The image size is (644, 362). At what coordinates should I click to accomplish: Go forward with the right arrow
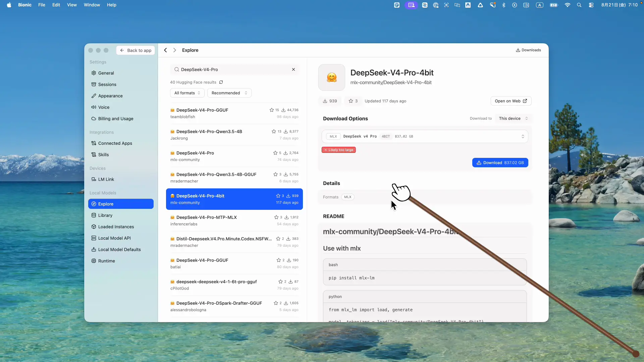pyautogui.click(x=175, y=50)
